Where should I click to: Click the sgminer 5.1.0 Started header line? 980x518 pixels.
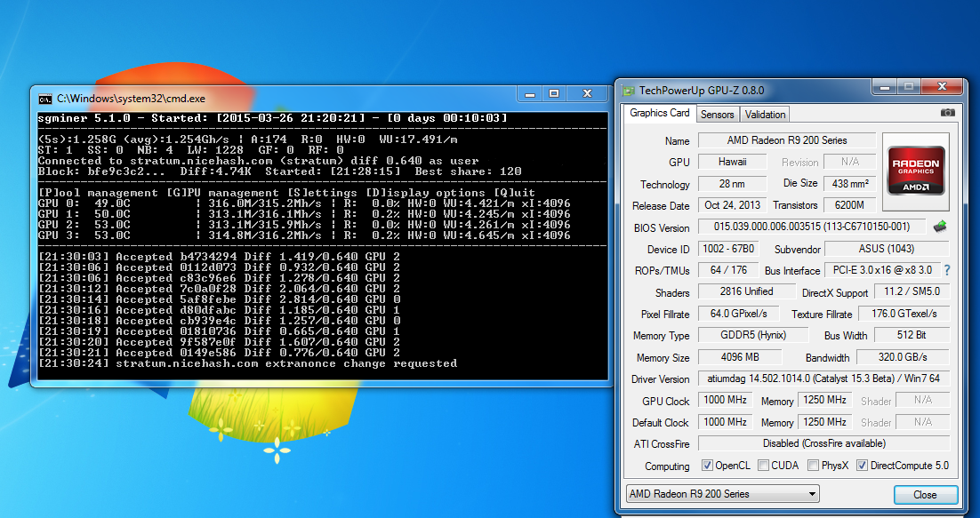[272, 118]
